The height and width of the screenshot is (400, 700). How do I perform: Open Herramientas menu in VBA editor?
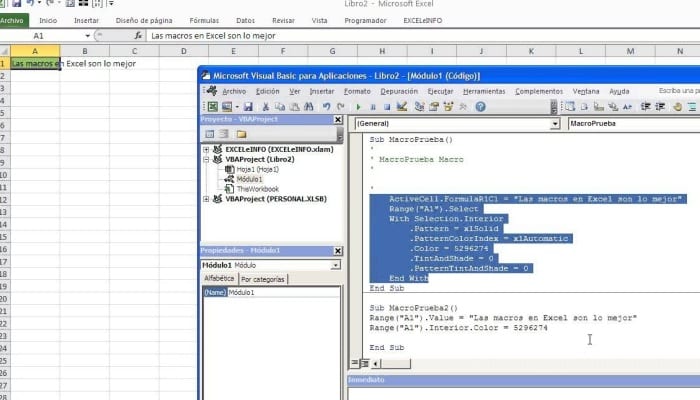tap(484, 91)
